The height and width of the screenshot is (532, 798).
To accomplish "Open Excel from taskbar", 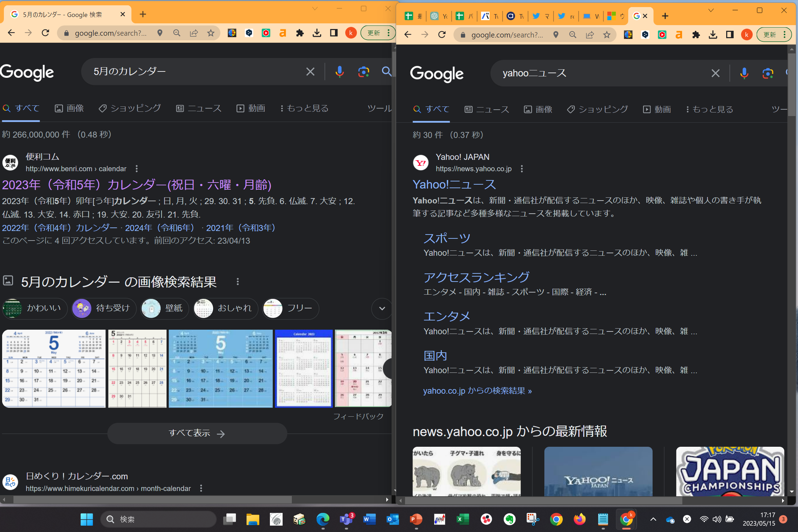I will (x=463, y=519).
